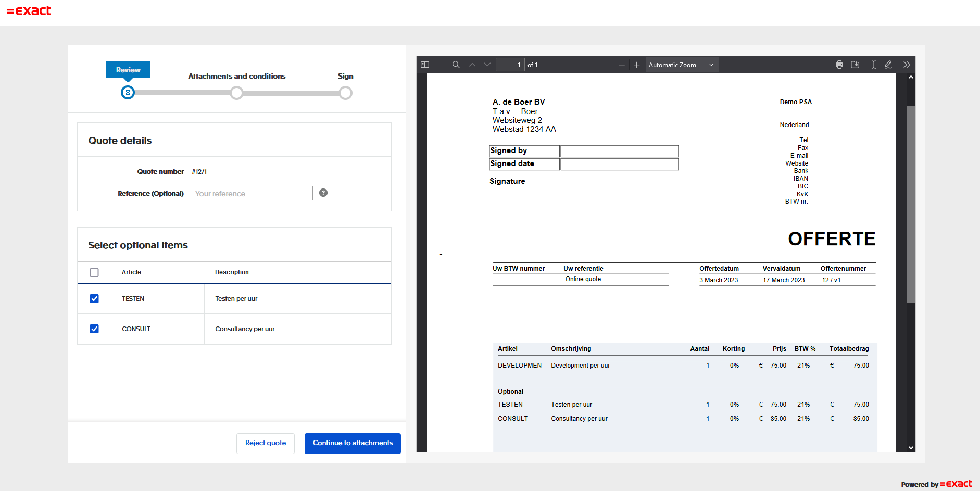Open the Automatic Zoom dropdown
Screen dimensions: 980x491
681,65
